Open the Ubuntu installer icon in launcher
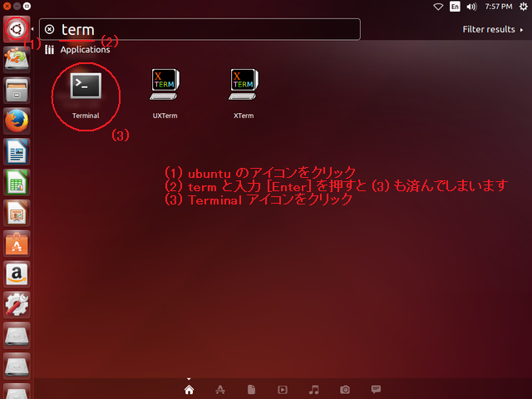Viewport: 532px width, 399px height. (x=17, y=60)
